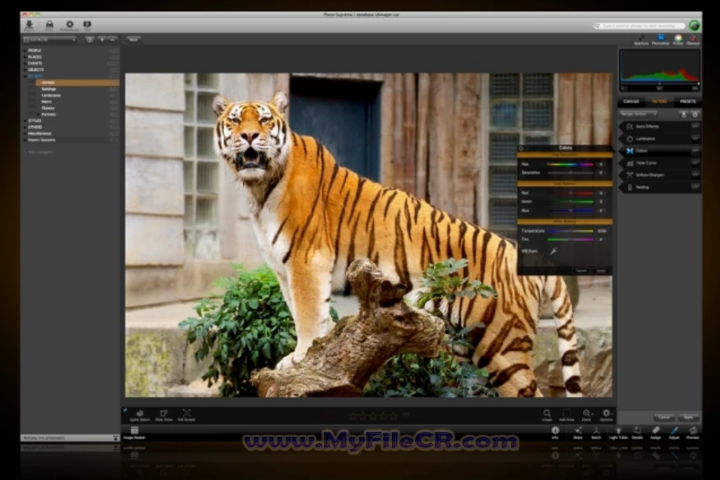Select the Landscapes category row

pos(78,96)
